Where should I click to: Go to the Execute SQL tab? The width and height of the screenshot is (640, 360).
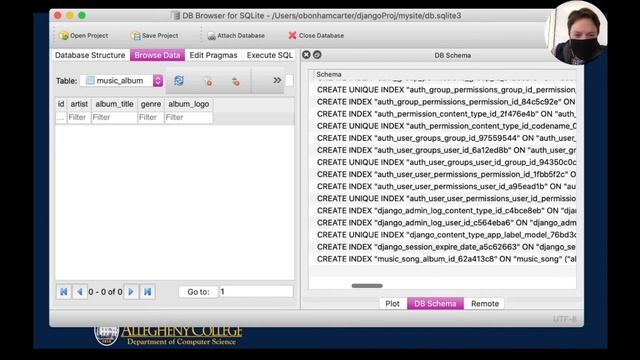coord(269,55)
